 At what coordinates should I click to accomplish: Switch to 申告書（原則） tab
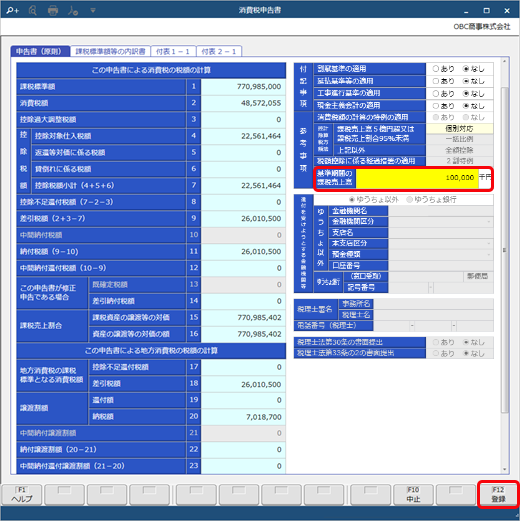(39, 51)
